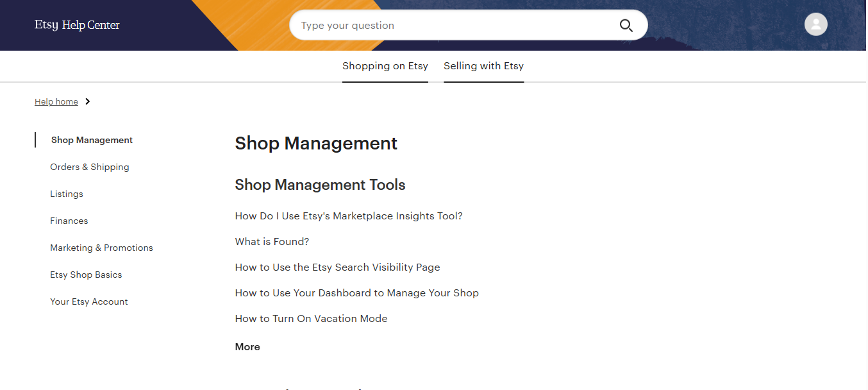
Task: Switch to Selling with Etsy tab
Action: pyautogui.click(x=483, y=66)
